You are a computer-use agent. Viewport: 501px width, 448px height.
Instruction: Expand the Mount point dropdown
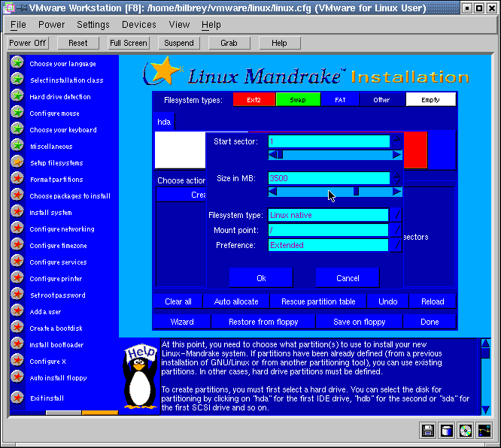coord(396,230)
